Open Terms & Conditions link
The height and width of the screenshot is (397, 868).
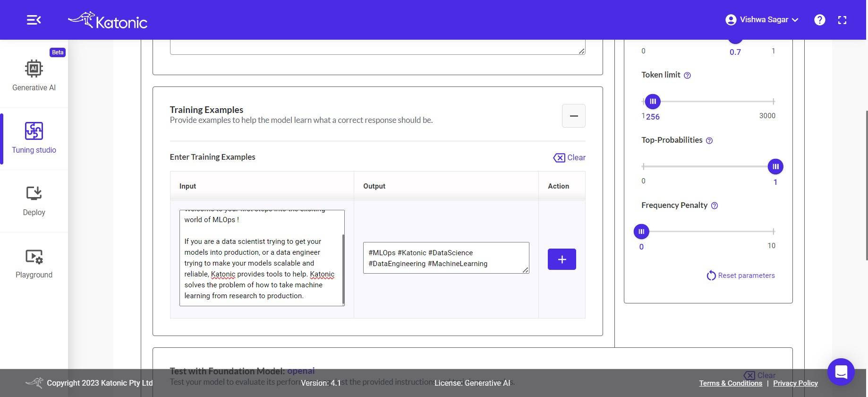point(731,383)
